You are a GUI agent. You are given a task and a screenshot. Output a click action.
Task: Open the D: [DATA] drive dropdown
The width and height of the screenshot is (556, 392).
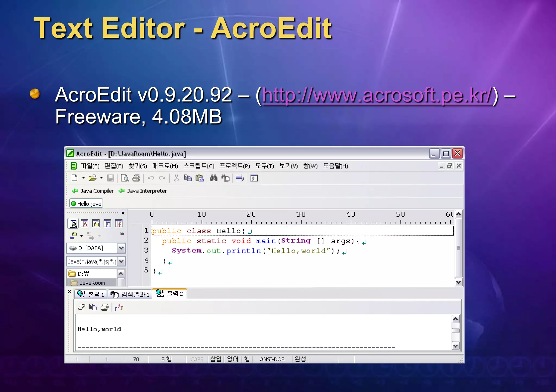coord(121,248)
